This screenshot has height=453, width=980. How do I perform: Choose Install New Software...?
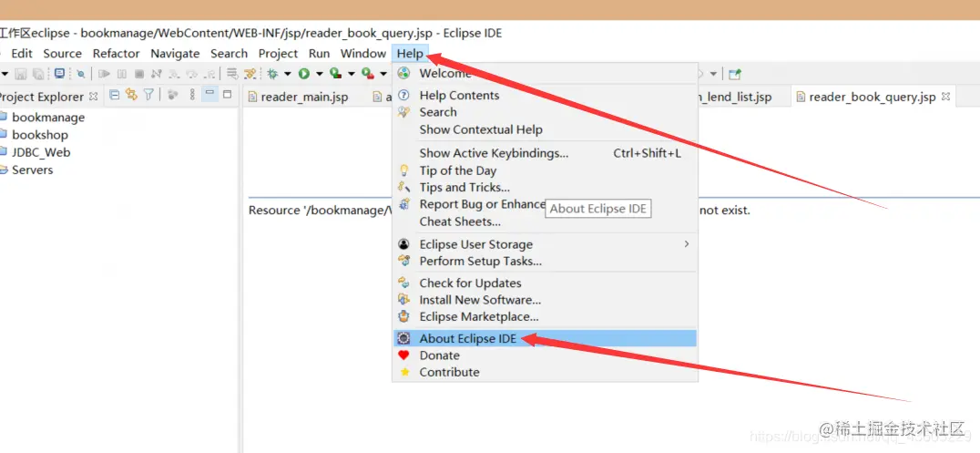tap(545, 300)
